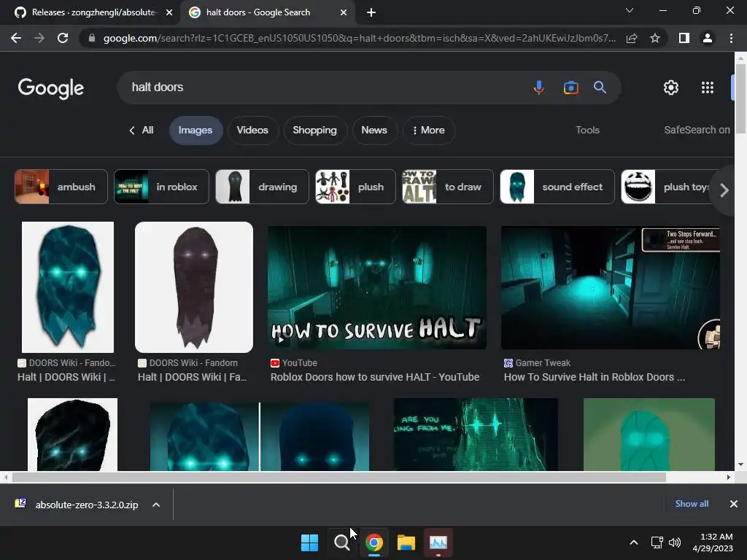Open How To Survive Halt YouTube thumbnail
Screen dimensions: 747x560
[x=377, y=287]
